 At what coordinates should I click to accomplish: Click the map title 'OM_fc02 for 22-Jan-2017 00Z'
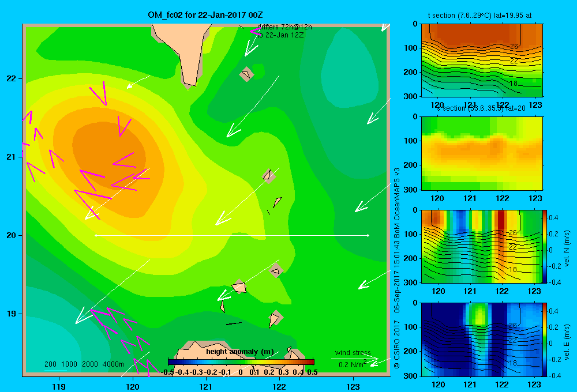coord(205,15)
